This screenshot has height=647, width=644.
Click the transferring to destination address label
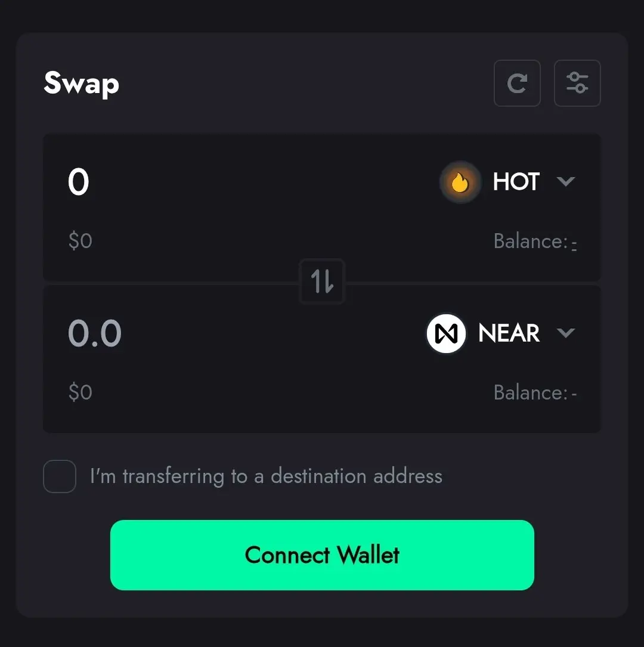266,476
